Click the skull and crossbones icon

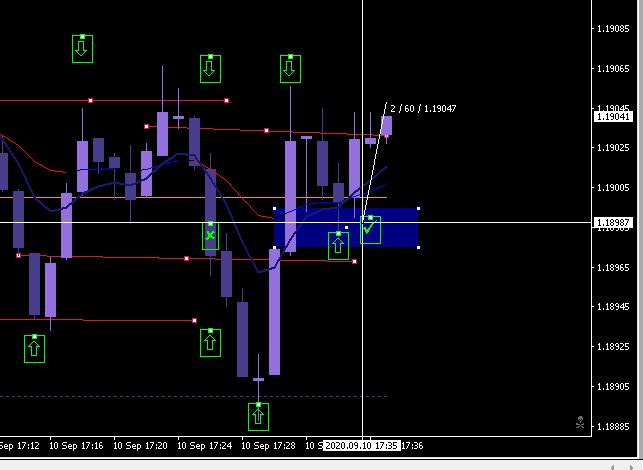click(x=580, y=422)
